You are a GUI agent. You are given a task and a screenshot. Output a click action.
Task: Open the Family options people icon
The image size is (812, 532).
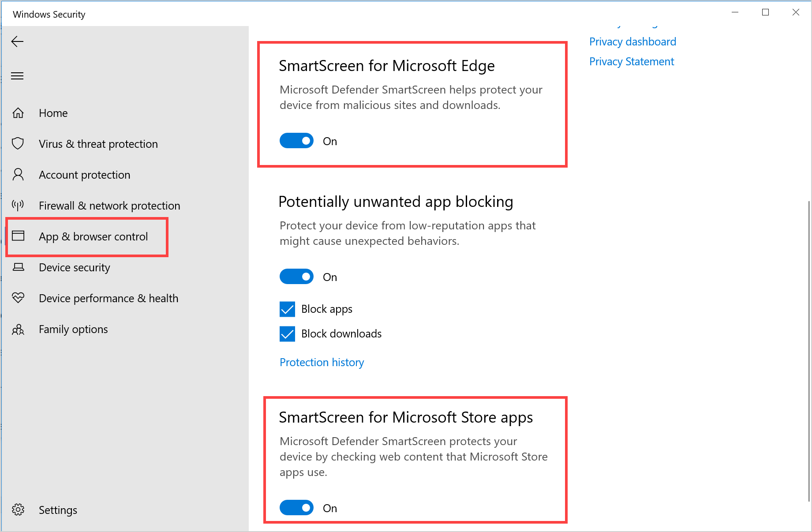pos(18,330)
